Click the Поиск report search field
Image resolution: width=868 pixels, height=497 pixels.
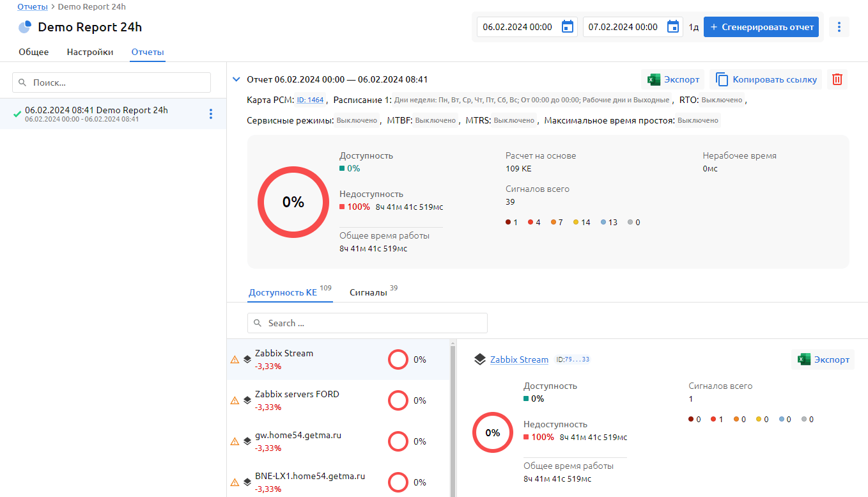[x=112, y=83]
